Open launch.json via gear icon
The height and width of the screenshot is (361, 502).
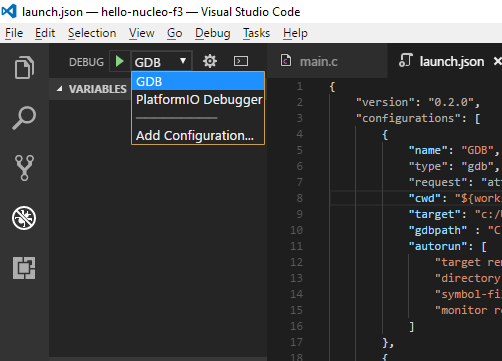[x=210, y=61]
